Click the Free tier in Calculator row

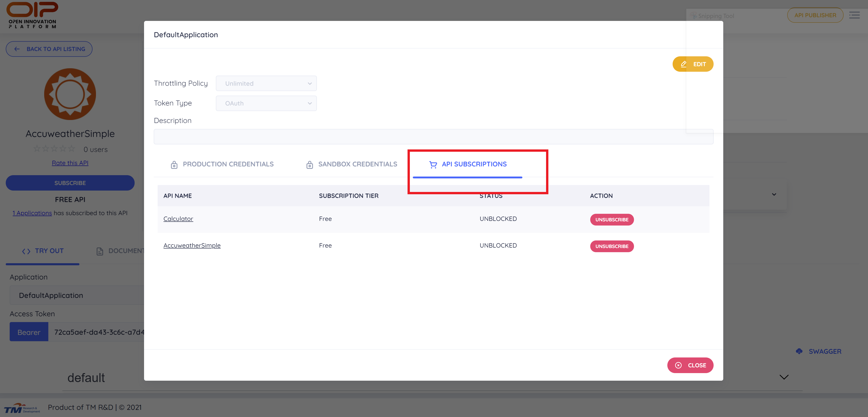tap(325, 219)
